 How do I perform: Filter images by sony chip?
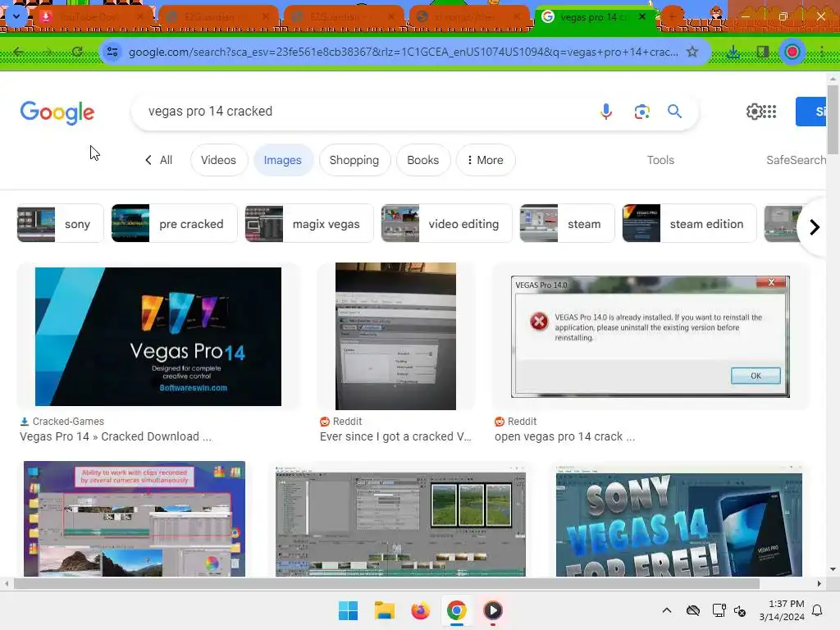pos(60,223)
